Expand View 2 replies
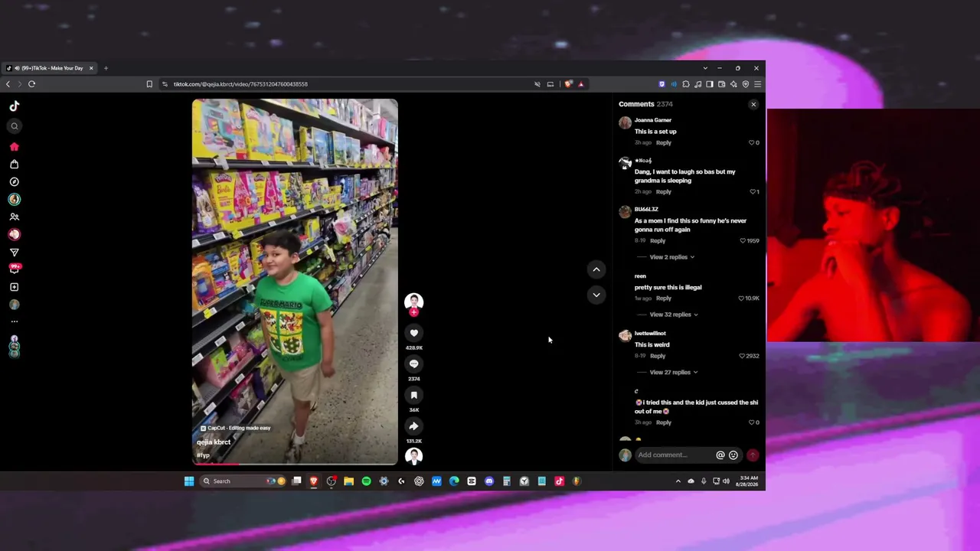This screenshot has height=551, width=980. click(x=671, y=257)
